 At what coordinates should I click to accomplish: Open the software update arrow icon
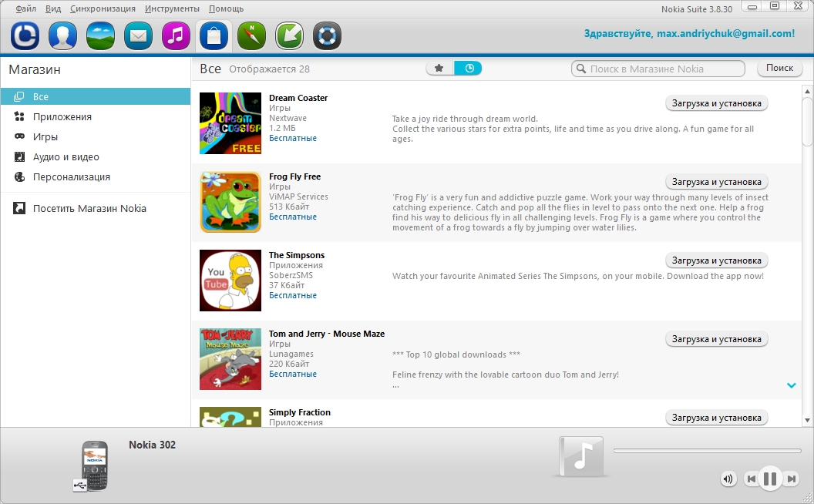click(x=289, y=35)
